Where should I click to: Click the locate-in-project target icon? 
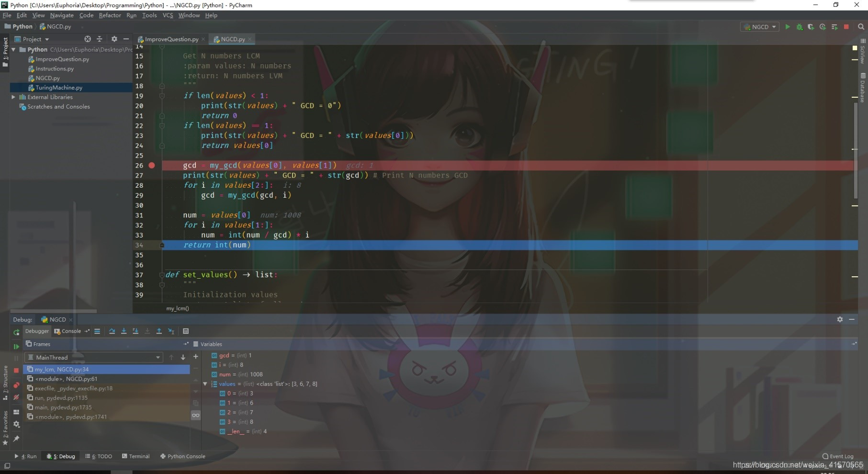pyautogui.click(x=88, y=39)
